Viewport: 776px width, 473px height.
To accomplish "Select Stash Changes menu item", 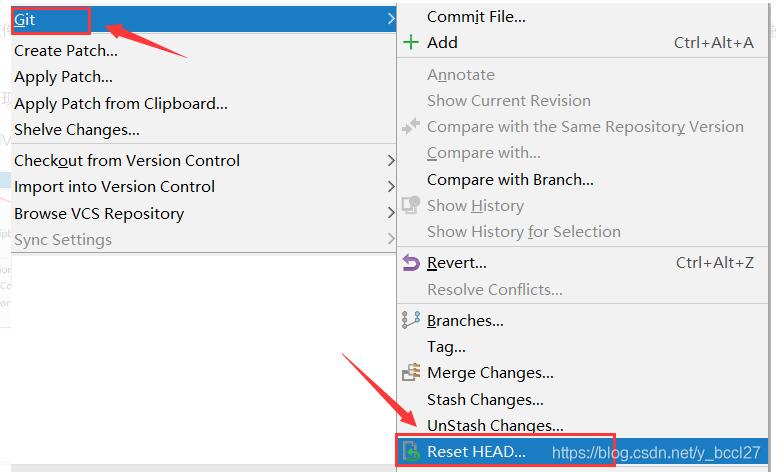I will tap(485, 399).
